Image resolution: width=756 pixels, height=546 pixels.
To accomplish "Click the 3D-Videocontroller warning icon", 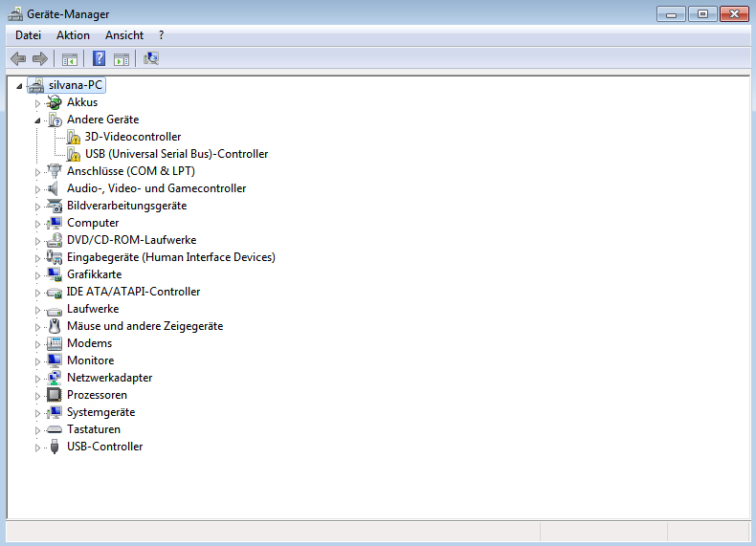I will (73, 137).
